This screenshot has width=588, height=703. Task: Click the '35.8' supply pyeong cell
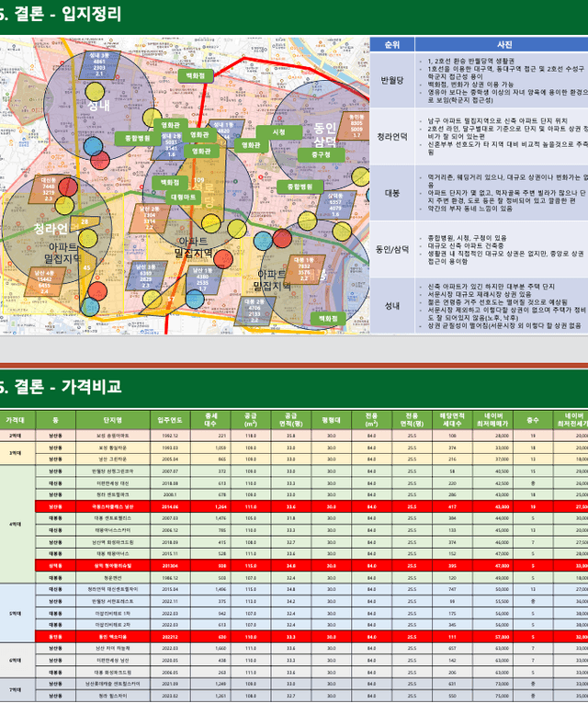291,436
